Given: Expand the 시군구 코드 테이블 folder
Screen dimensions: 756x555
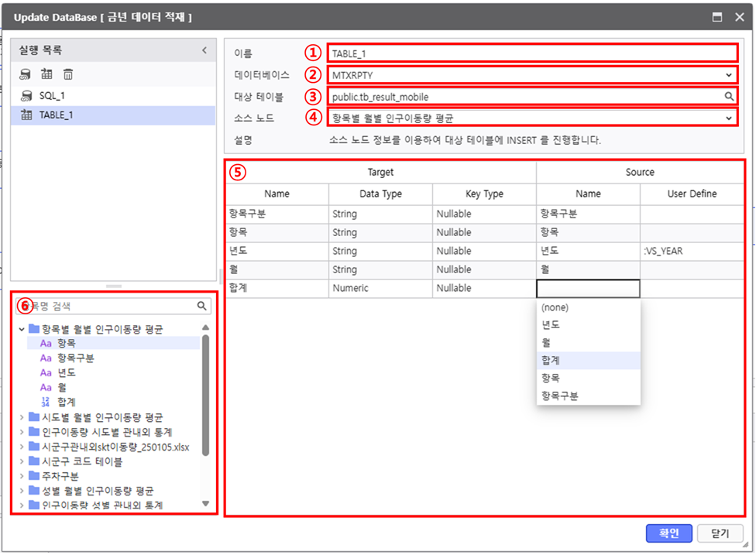Looking at the screenshot, I should 21,462.
